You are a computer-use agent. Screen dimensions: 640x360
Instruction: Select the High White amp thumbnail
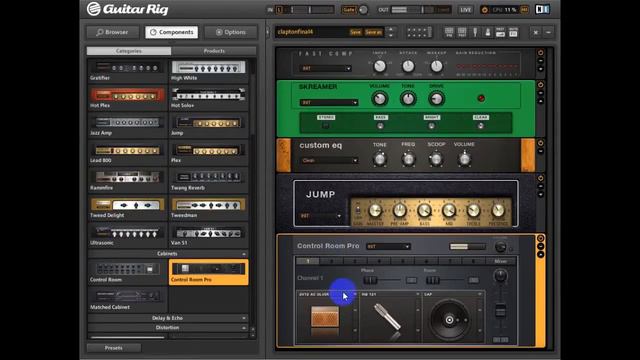pos(209,71)
